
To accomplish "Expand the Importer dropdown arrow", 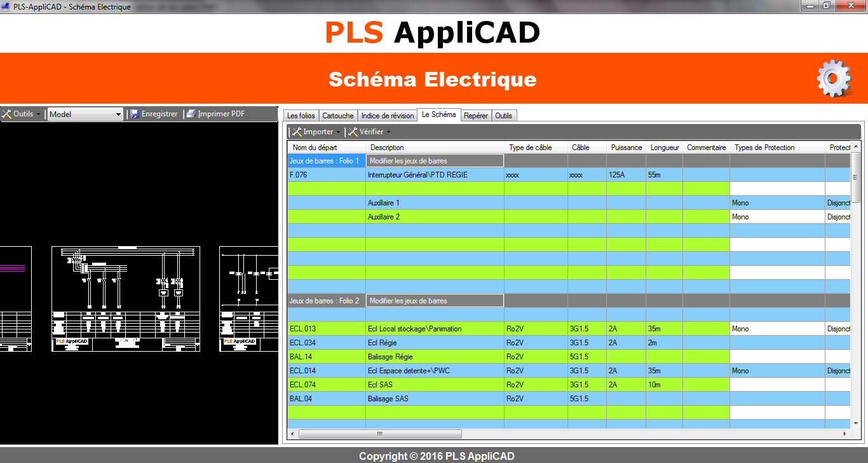I will [x=338, y=132].
